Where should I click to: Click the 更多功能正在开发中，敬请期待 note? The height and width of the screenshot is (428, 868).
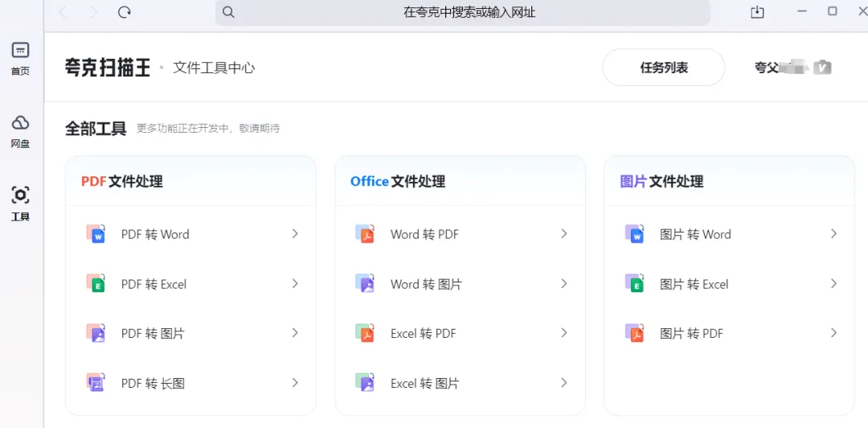point(208,129)
